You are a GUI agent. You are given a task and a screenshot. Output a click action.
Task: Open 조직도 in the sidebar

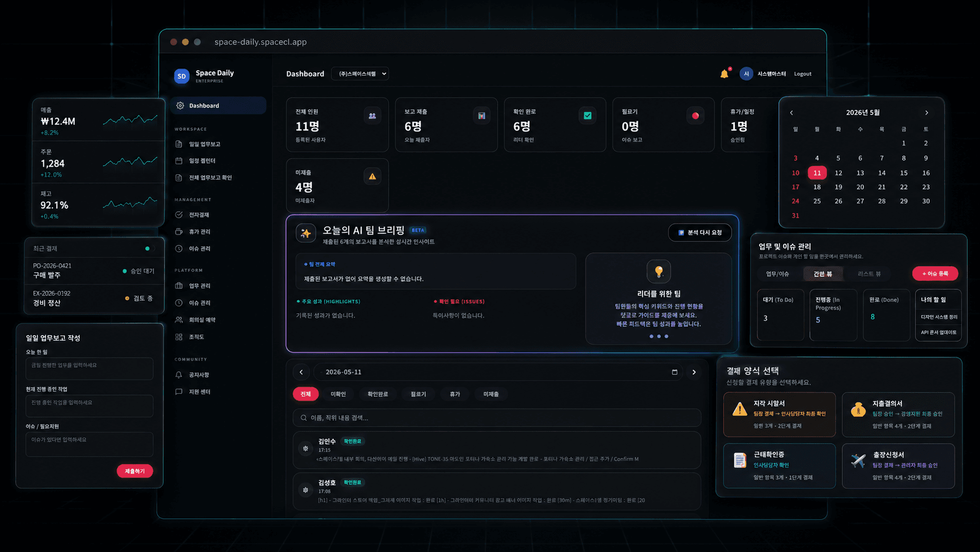[196, 337]
